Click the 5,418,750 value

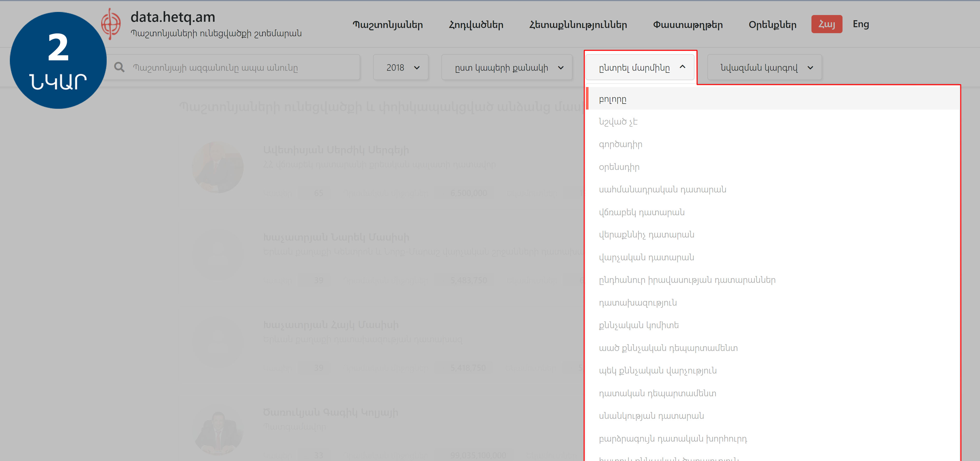click(x=468, y=368)
